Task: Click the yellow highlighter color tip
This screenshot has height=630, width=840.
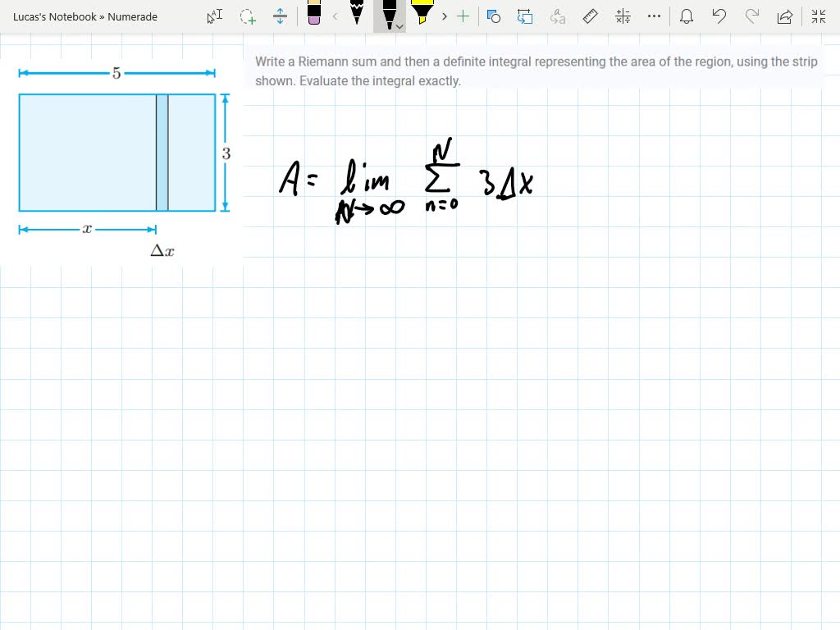Action: click(x=422, y=21)
